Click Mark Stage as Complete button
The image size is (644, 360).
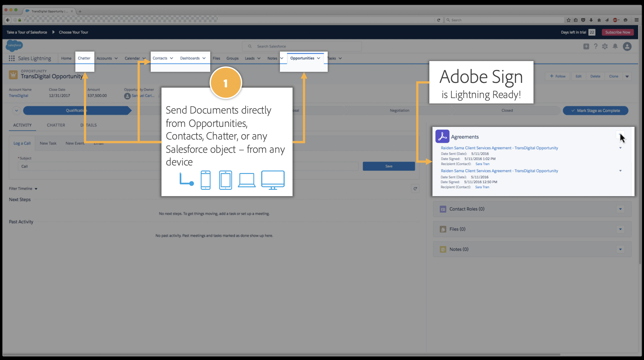595,110
